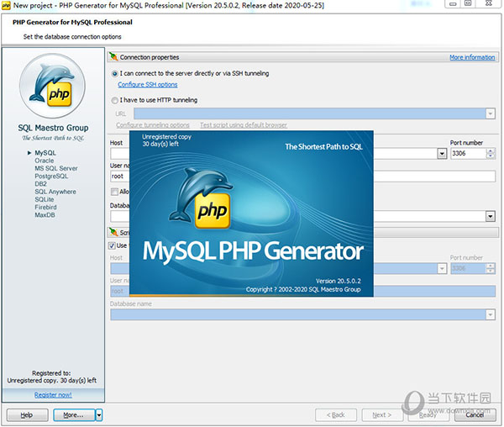Select PostgreSQL in the product list
This screenshot has height=427, width=504.
tap(51, 177)
